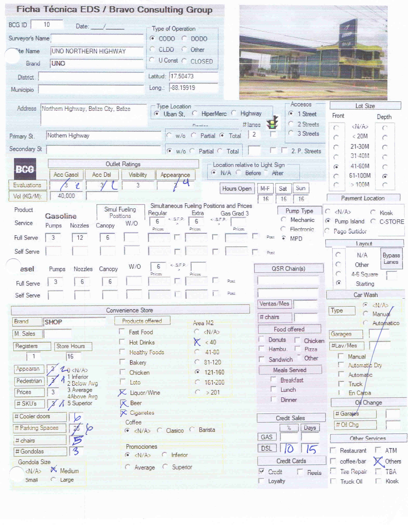This screenshot has width=408, height=532.
Task: Check the Pizza food box
Action: click(298, 349)
